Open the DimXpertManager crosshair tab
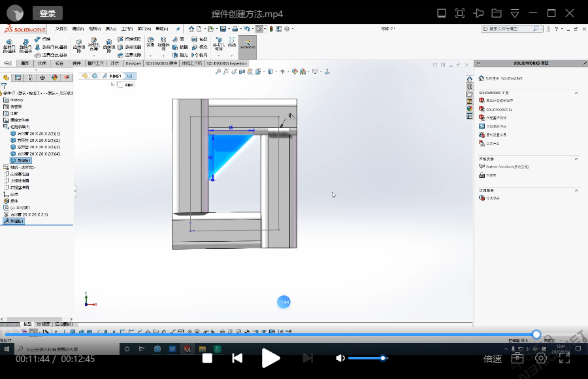Screen dimensions: 588x379 [42, 77]
